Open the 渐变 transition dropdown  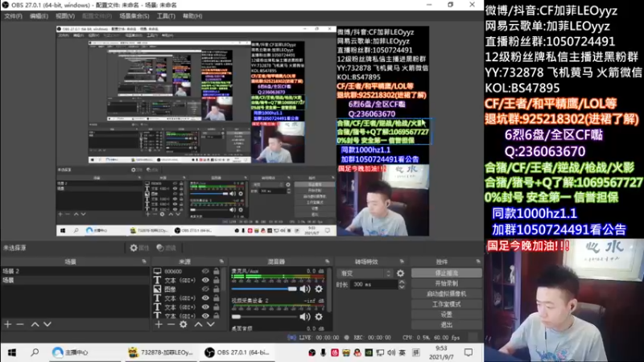click(365, 273)
